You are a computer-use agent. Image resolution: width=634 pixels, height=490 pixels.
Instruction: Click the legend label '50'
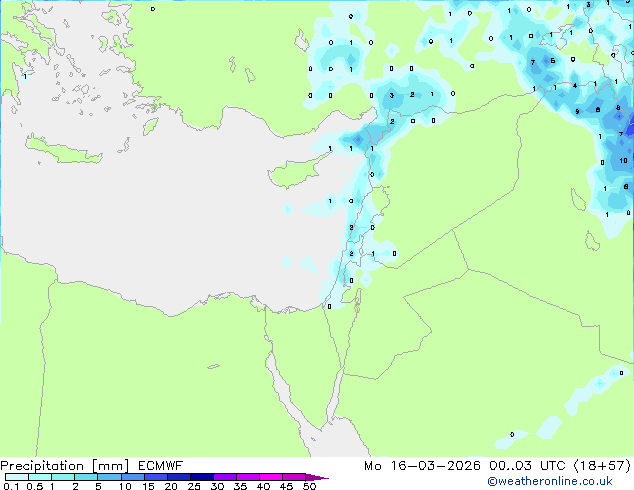(309, 486)
